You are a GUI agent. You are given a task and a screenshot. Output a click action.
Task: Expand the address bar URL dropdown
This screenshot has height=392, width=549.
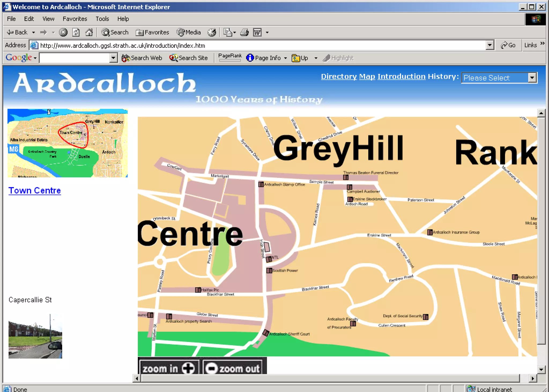[x=490, y=45]
